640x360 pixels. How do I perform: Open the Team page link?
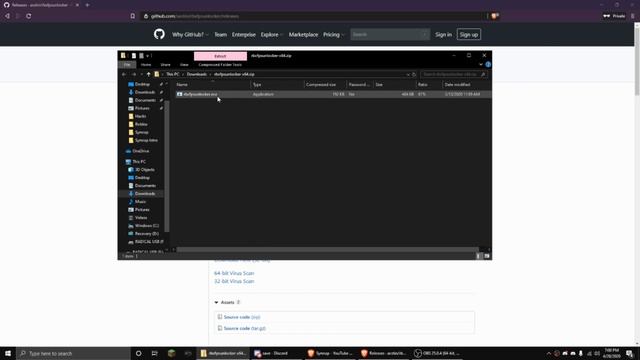[x=220, y=35]
